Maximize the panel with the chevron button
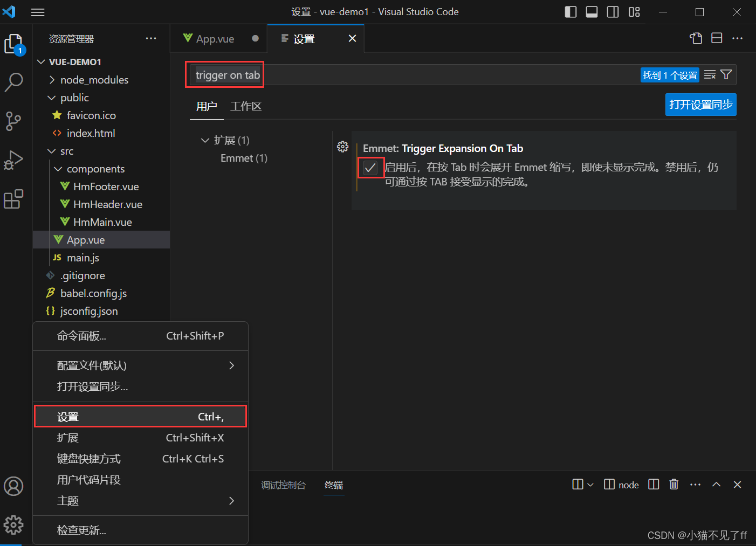This screenshot has width=756, height=546. pos(716,484)
